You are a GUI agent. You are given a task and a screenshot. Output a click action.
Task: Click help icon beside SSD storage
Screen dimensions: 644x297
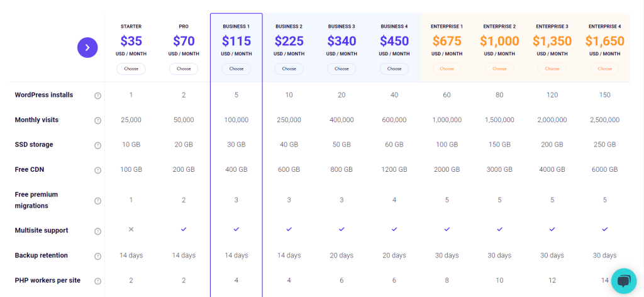pos(97,145)
